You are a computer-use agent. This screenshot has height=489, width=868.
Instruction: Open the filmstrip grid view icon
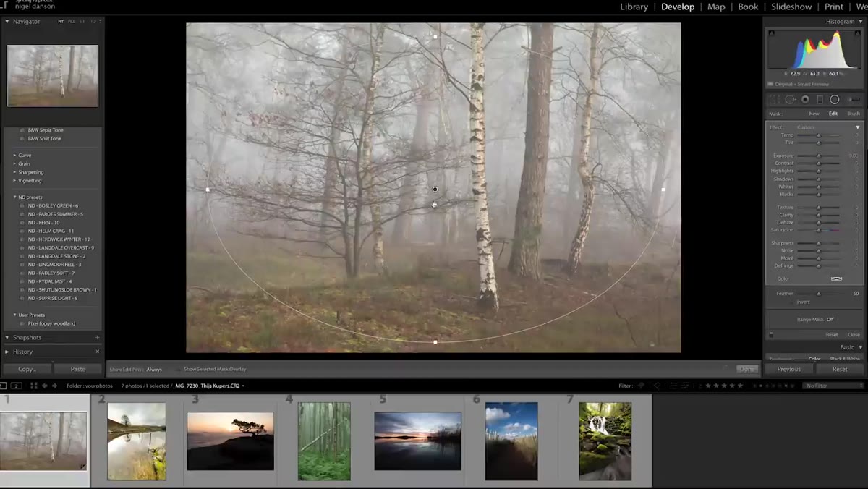(x=34, y=386)
